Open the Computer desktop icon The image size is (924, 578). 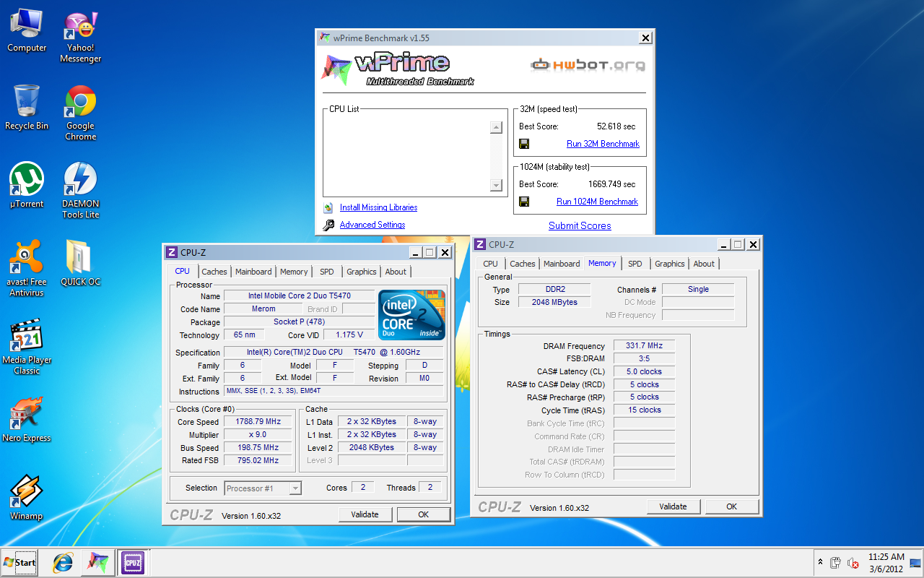pyautogui.click(x=27, y=30)
